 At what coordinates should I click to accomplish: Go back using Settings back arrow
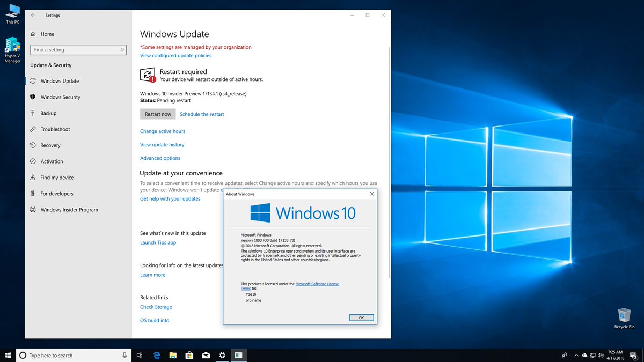point(33,16)
